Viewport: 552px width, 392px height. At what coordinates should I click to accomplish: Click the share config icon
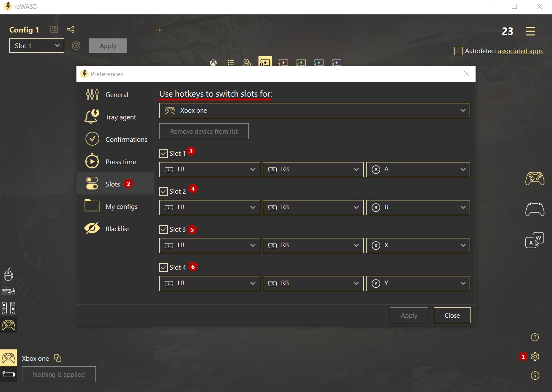click(x=71, y=29)
